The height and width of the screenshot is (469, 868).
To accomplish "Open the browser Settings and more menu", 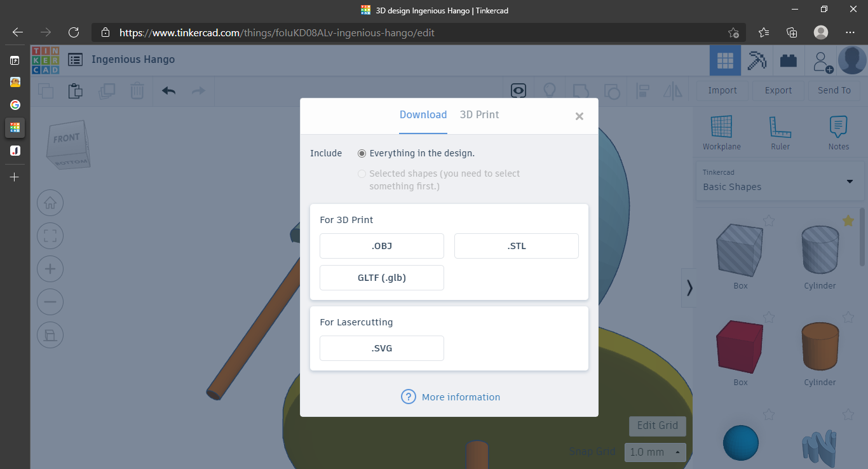I will [850, 32].
